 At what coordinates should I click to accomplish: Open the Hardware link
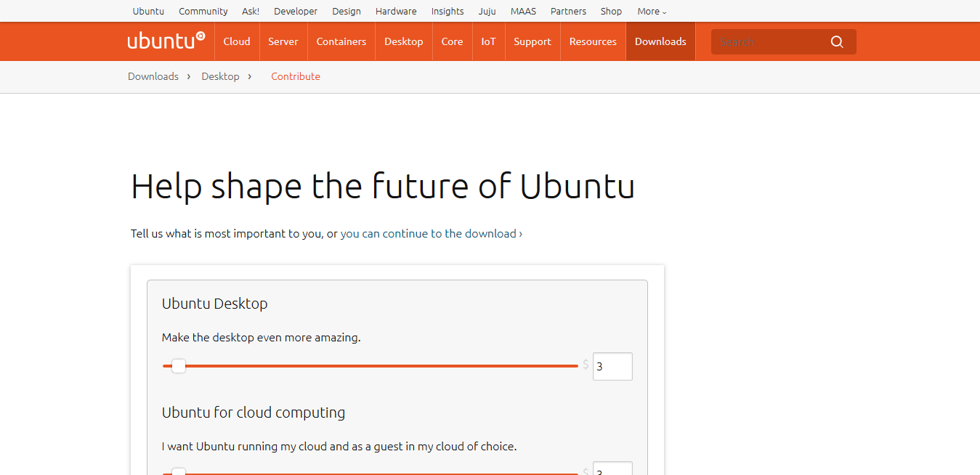point(396,11)
